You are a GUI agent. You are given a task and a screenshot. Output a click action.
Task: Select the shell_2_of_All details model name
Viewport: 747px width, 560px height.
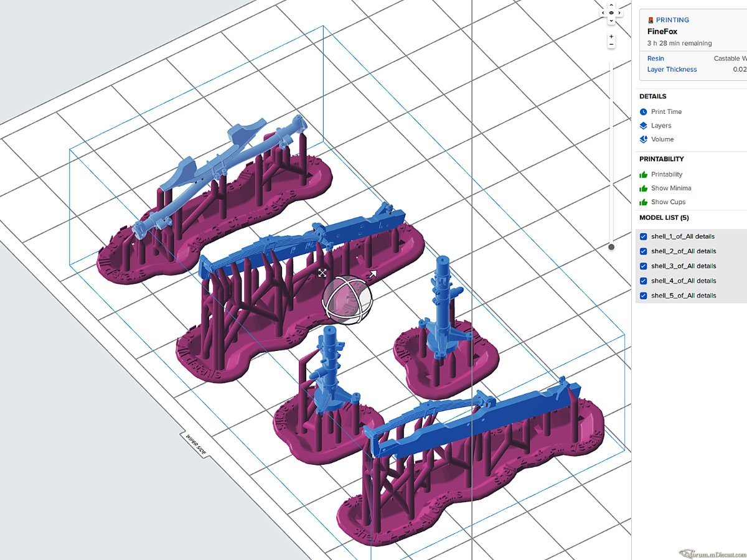pos(684,251)
